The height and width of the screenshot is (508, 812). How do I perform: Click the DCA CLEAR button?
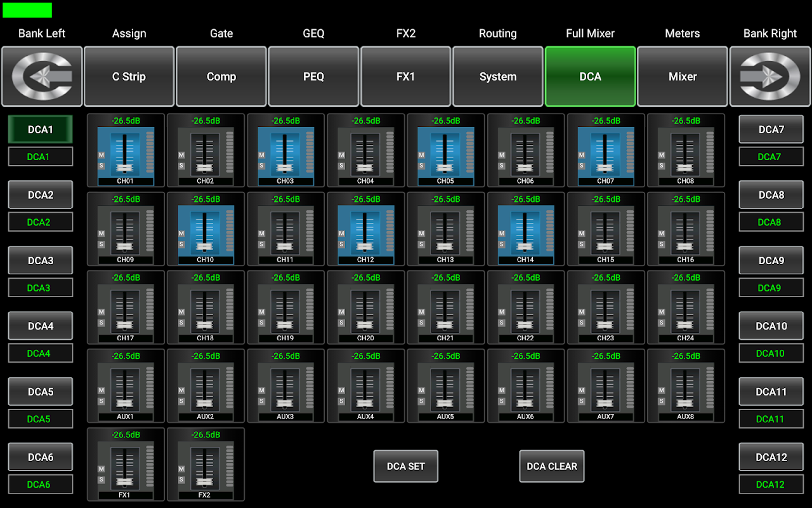pos(552,466)
